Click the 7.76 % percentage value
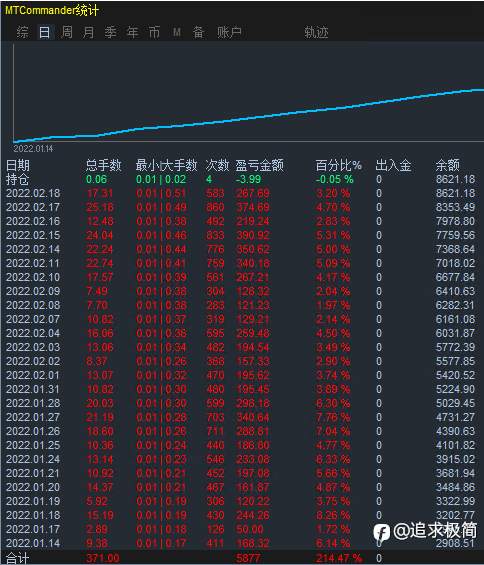 [333, 417]
